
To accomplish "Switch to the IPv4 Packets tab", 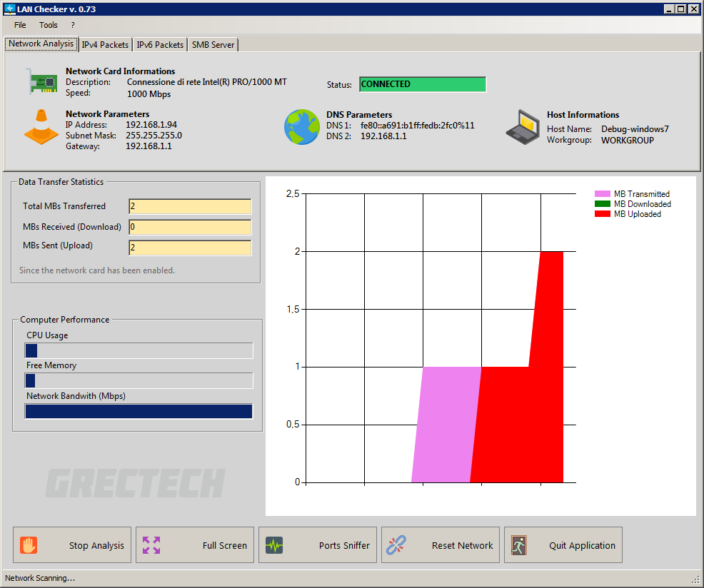I will pos(105,45).
